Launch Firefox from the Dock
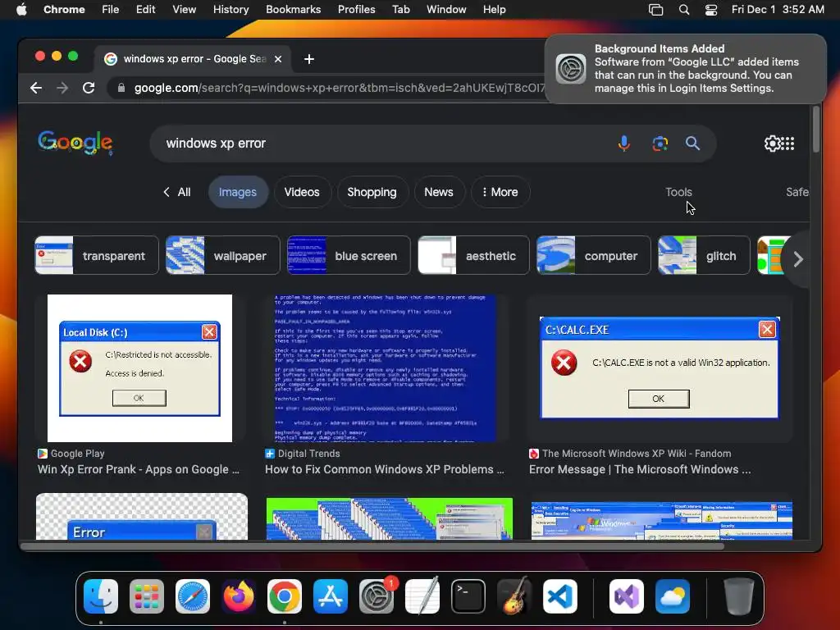The image size is (840, 630). [239, 596]
